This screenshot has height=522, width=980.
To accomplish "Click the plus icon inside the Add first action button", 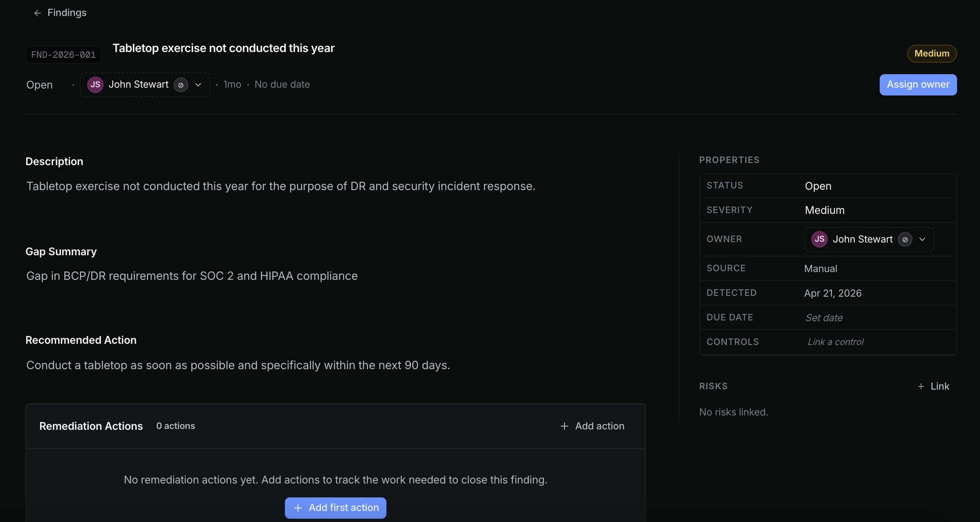I will click(298, 508).
